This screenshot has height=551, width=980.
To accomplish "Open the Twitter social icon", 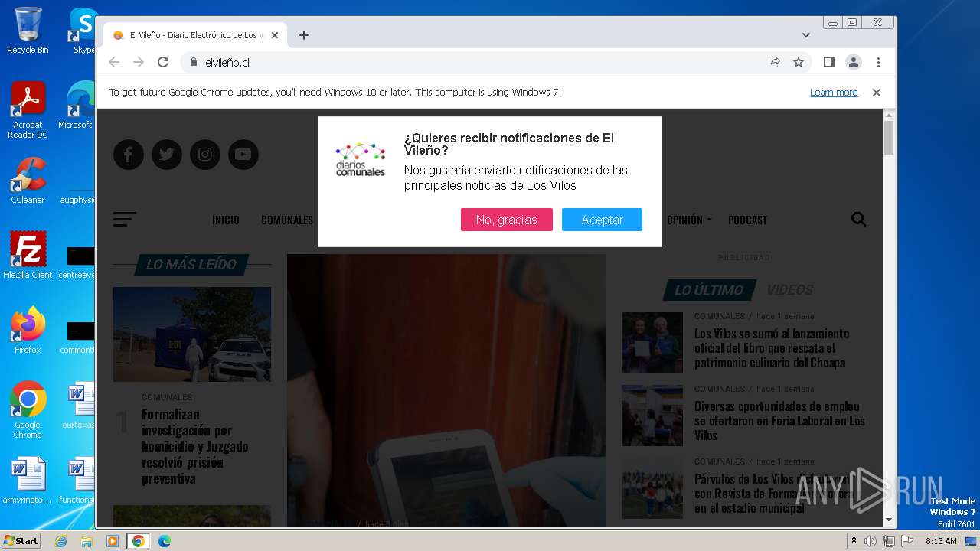I will (167, 155).
